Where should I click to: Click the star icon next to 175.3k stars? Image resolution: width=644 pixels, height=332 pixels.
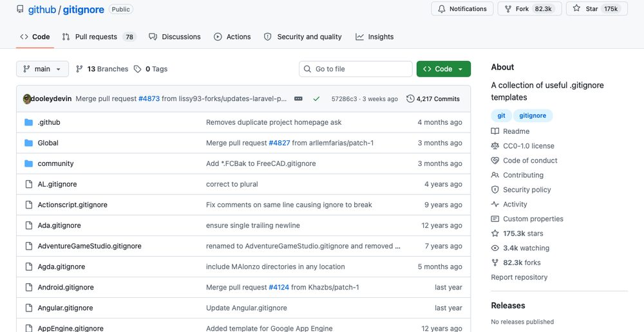point(495,234)
